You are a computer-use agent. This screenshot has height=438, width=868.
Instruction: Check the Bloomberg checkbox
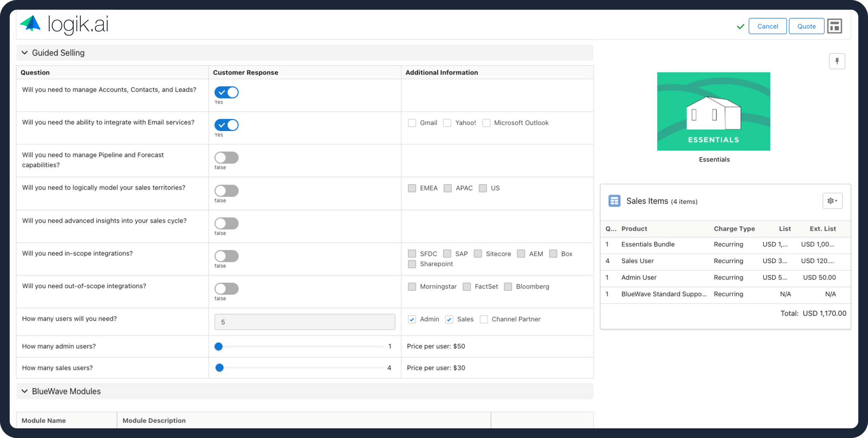click(508, 287)
